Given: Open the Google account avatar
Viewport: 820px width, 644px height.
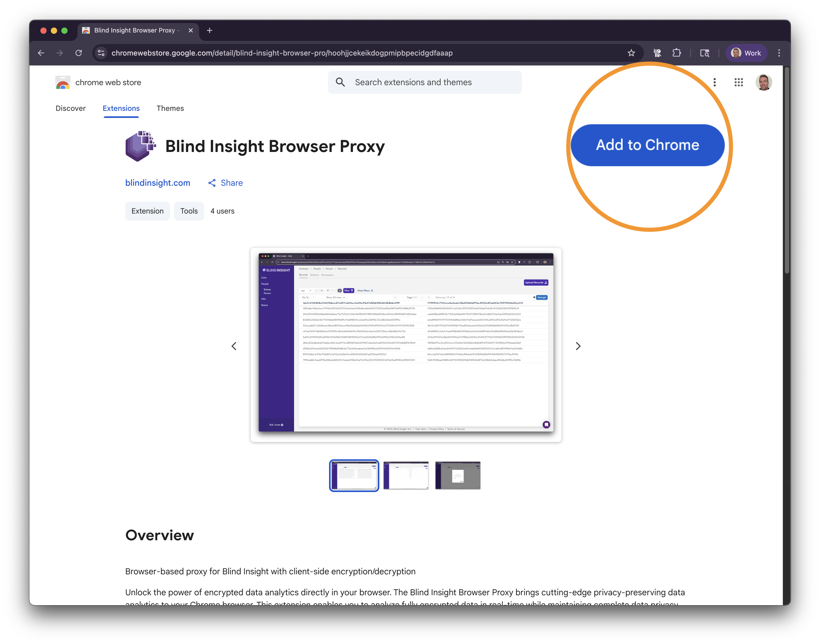Looking at the screenshot, I should tap(763, 82).
